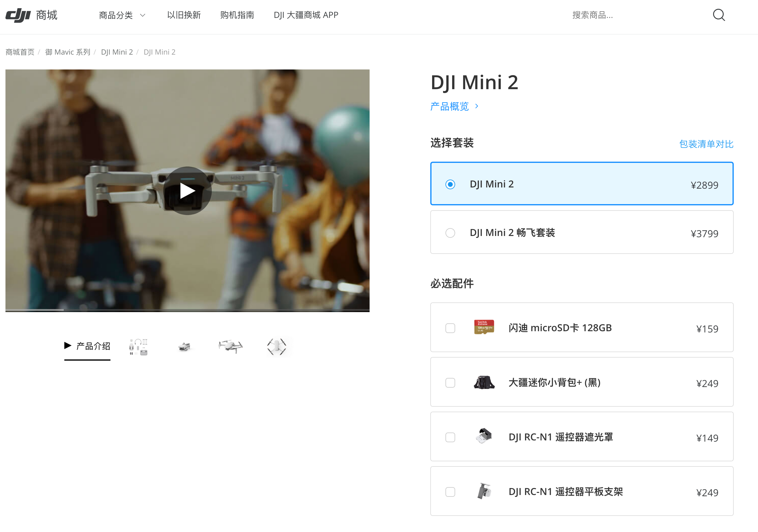Expand the 商品分类 dropdown menu

(x=122, y=15)
